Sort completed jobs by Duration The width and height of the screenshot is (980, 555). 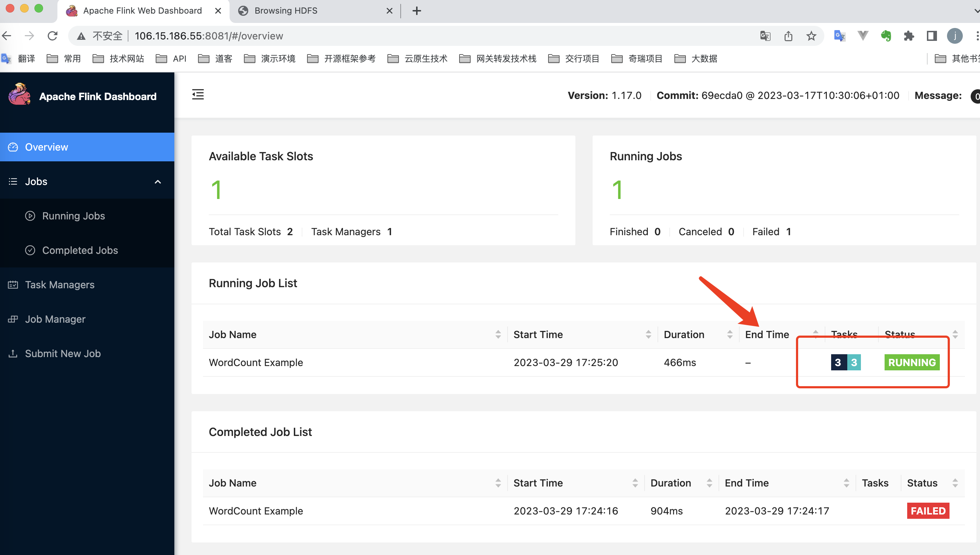point(709,483)
